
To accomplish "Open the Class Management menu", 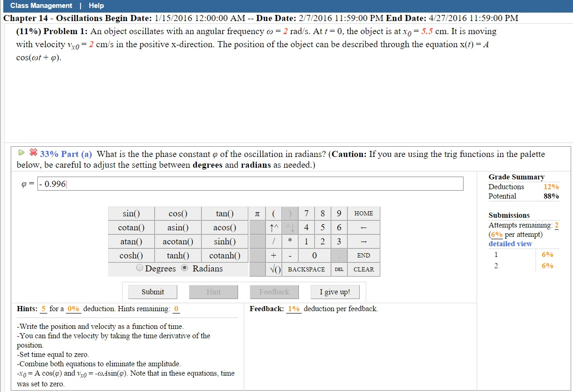I will pyautogui.click(x=42, y=6).
